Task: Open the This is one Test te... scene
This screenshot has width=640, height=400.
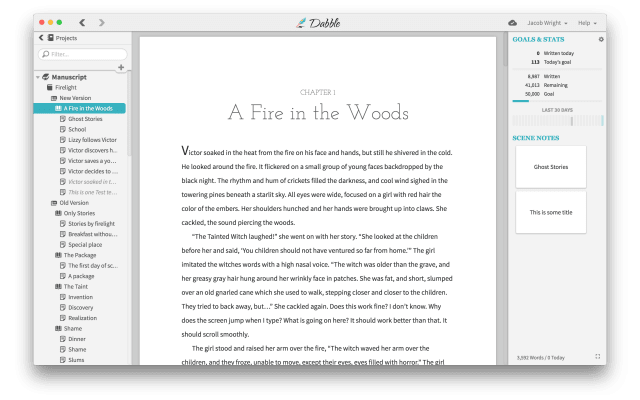Action: coord(92,192)
